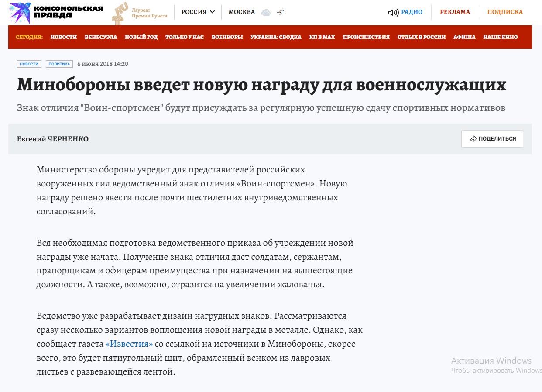Select the ПРОИСШЕСТВИЯ menu item

(366, 37)
